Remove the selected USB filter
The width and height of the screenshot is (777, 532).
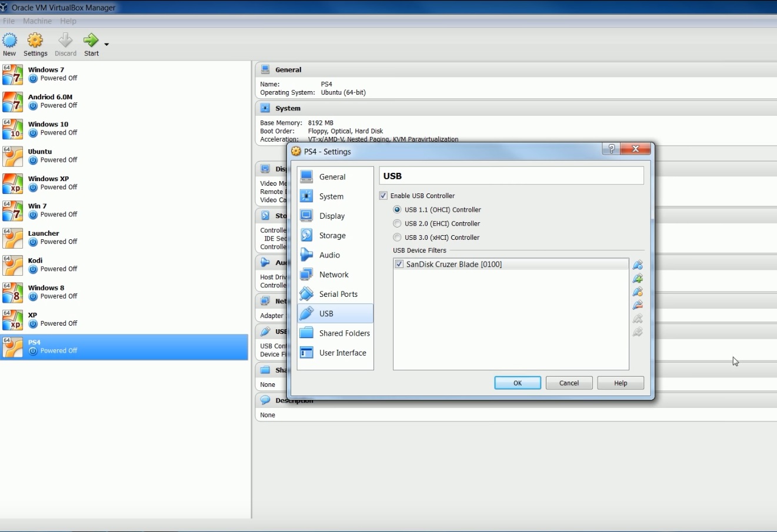point(638,305)
